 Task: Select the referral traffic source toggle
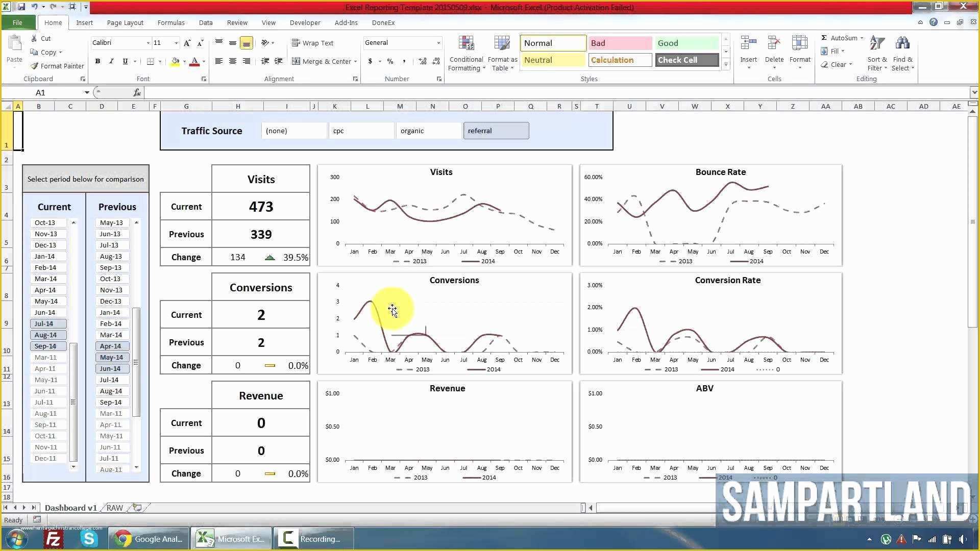496,130
